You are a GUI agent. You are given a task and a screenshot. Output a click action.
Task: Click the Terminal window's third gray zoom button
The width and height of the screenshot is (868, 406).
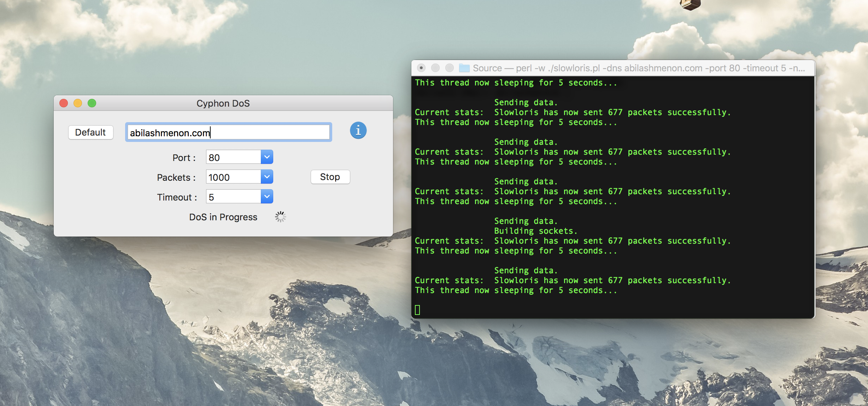coord(449,68)
